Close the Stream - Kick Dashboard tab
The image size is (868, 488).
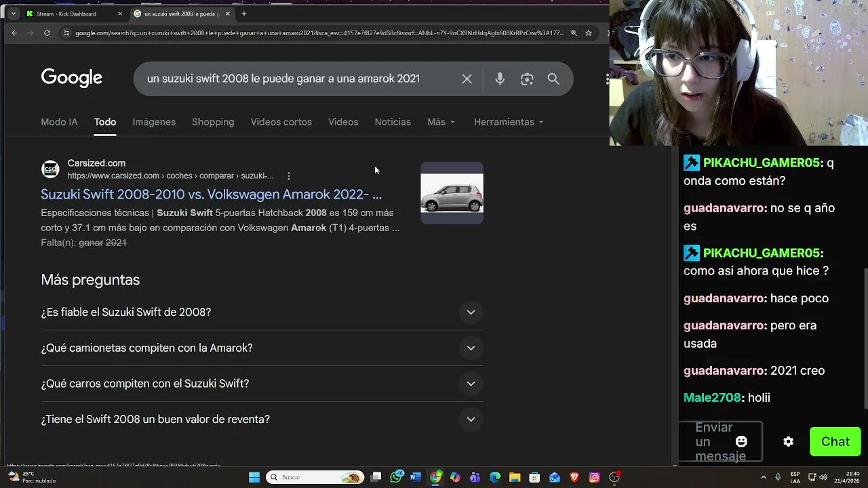(120, 14)
